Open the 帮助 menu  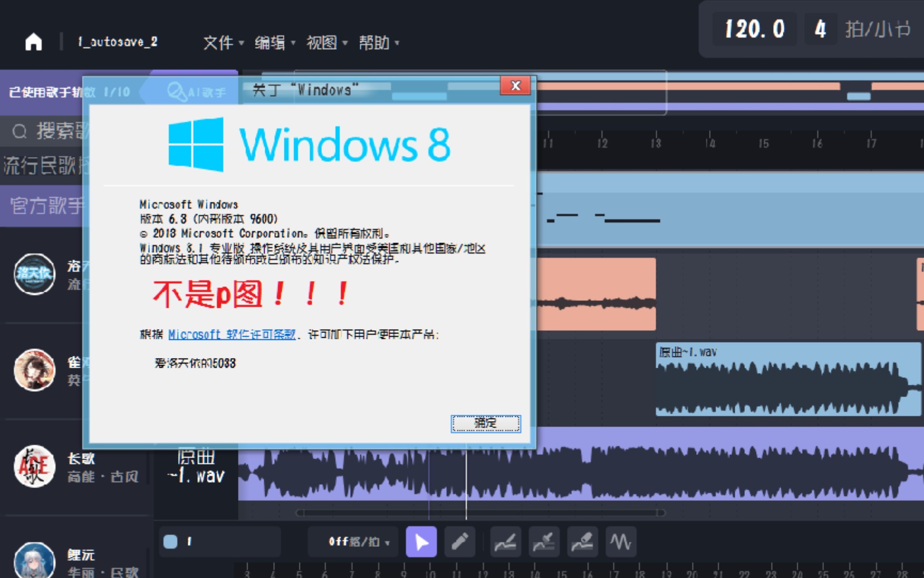point(379,42)
